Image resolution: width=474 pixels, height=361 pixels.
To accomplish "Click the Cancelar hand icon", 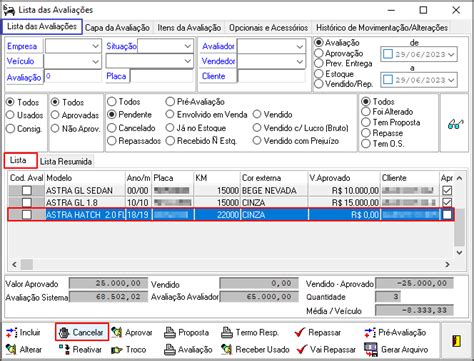I will coord(64,332).
